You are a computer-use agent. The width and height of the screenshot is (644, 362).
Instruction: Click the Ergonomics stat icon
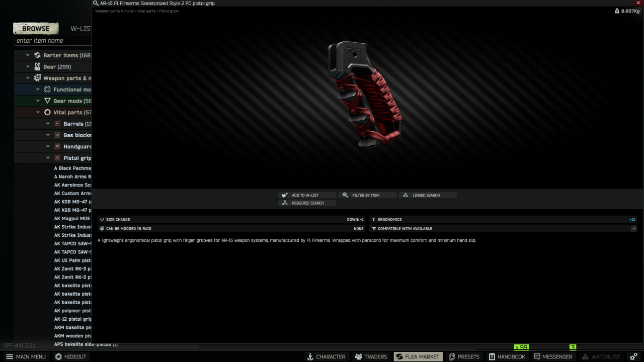pyautogui.click(x=374, y=220)
